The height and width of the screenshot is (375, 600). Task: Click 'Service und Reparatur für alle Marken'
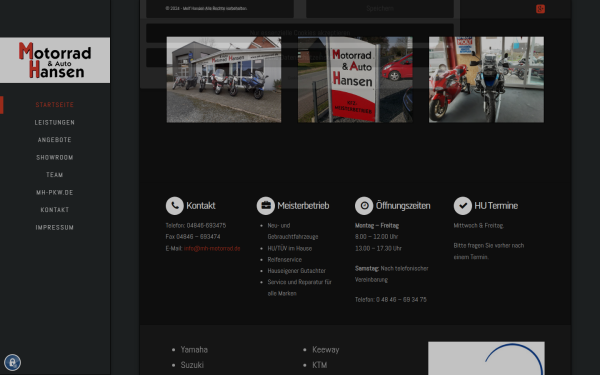[x=300, y=287]
